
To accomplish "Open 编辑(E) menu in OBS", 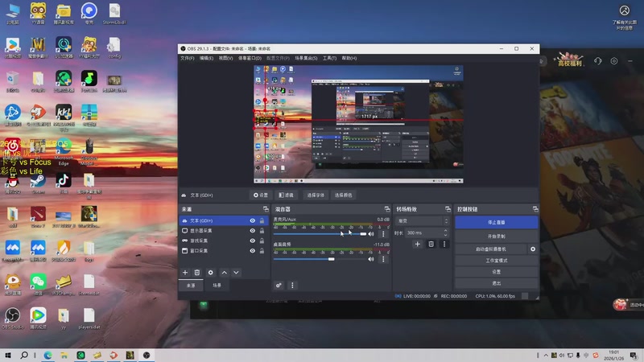I will [x=206, y=58].
